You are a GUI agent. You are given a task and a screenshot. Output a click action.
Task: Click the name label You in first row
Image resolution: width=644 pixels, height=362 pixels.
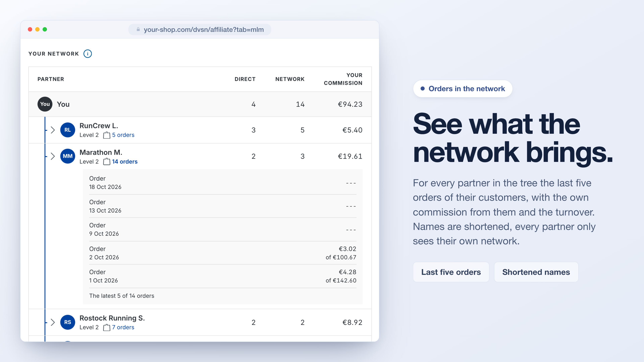pyautogui.click(x=63, y=104)
